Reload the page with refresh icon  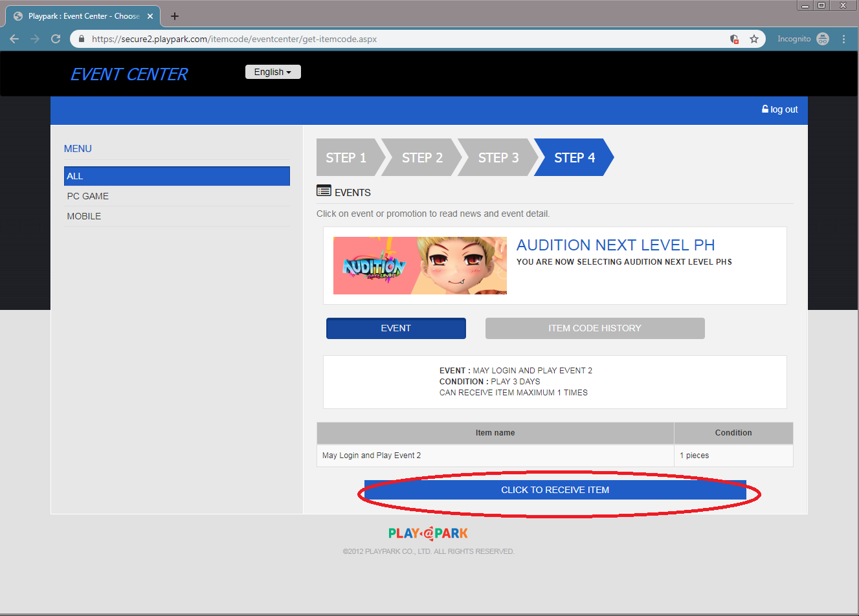pyautogui.click(x=56, y=39)
